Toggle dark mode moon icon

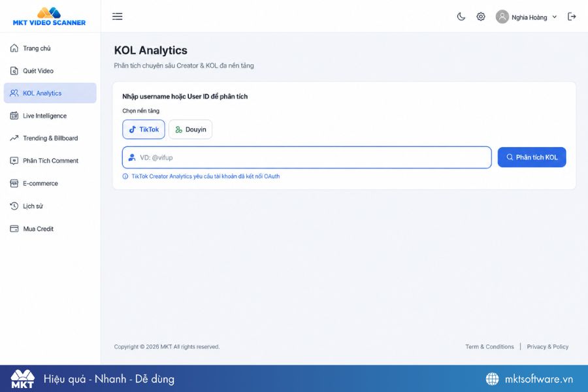461,16
